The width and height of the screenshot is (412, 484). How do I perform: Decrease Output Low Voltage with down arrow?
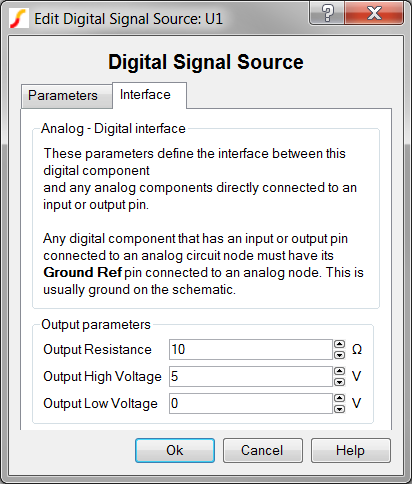339,409
